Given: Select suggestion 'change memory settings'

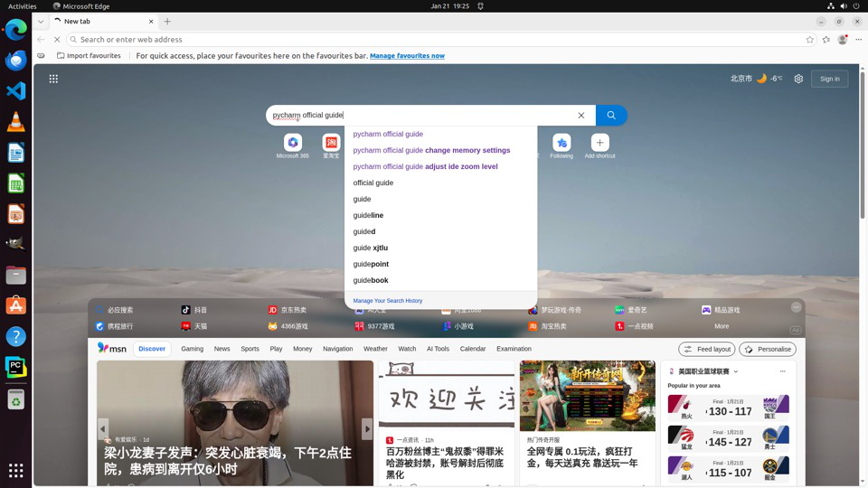Looking at the screenshot, I should click(x=440, y=150).
